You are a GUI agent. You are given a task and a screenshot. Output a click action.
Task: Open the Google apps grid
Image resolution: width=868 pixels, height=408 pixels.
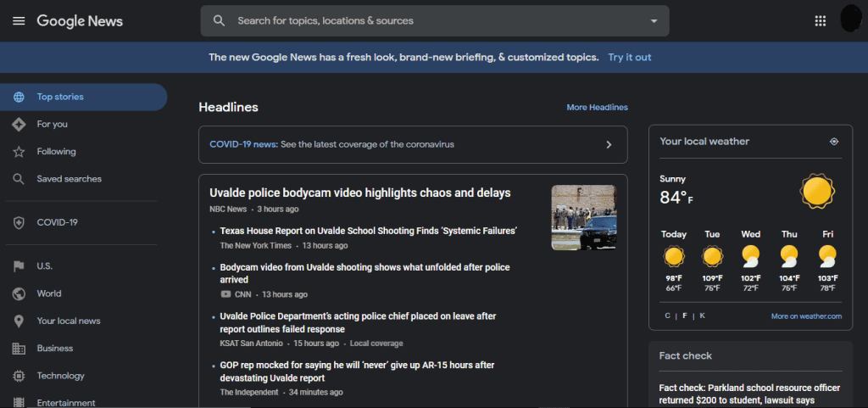[821, 21]
